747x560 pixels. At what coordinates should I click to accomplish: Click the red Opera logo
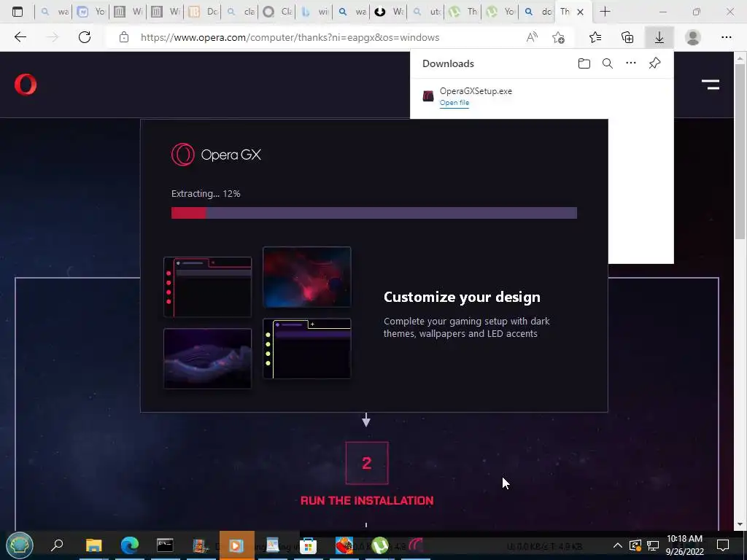(26, 85)
